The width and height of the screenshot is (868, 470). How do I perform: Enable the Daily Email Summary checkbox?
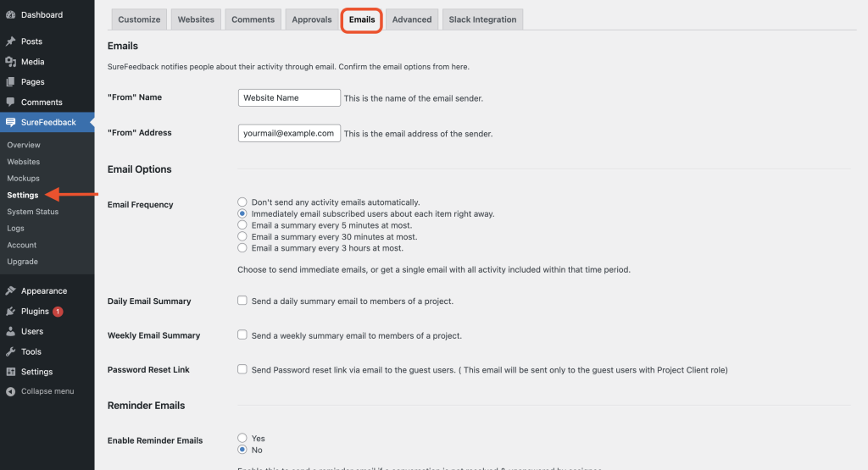pos(242,301)
